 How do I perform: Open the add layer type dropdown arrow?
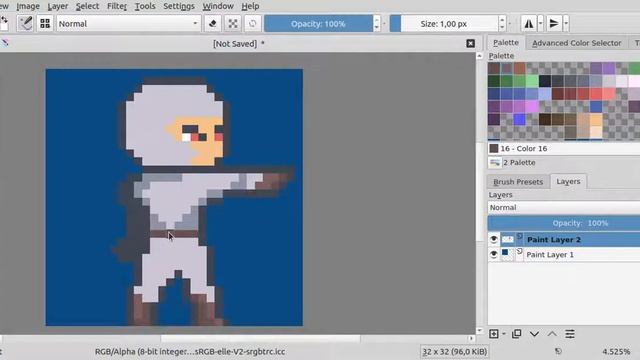pos(504,334)
